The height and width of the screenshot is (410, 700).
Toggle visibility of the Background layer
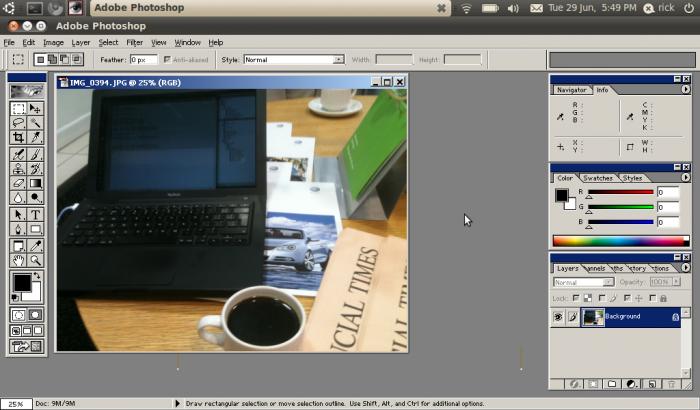tap(558, 317)
